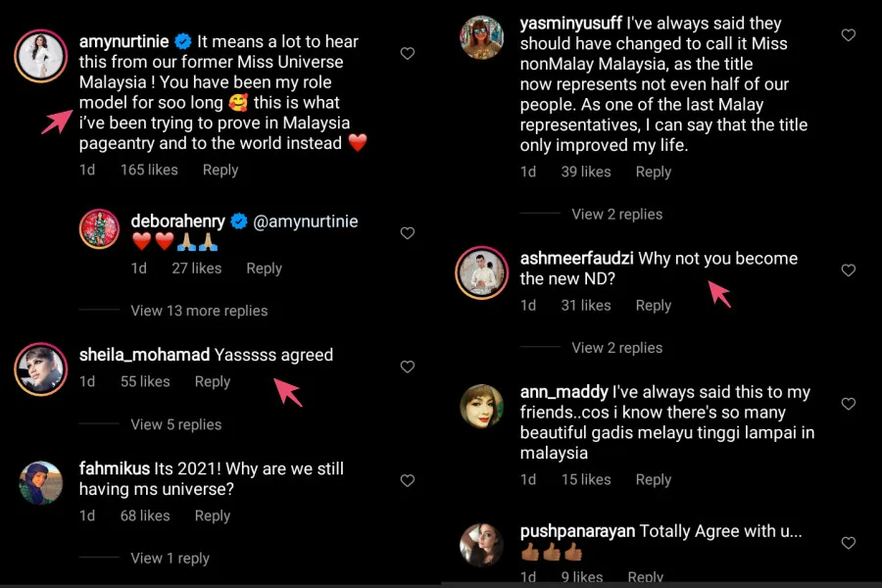882x588 pixels.
Task: Reply to ashmeerfaudzi's comment
Action: [x=654, y=306]
